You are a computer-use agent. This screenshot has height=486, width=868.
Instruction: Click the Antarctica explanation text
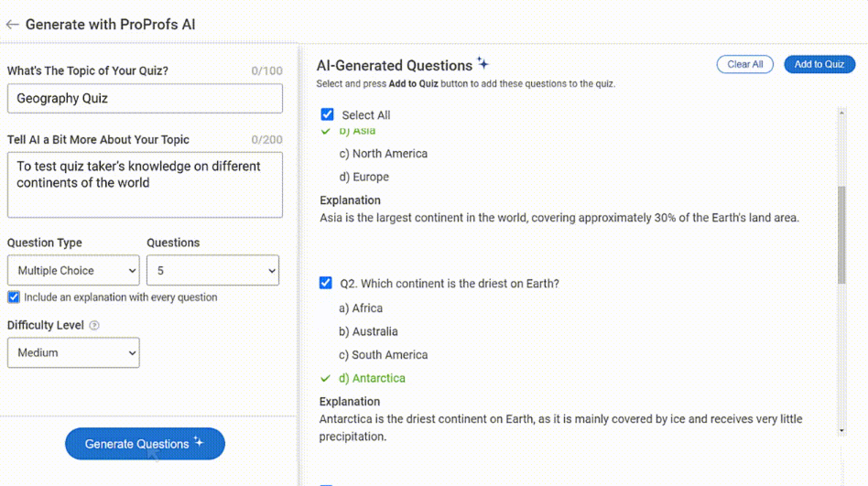(x=560, y=427)
